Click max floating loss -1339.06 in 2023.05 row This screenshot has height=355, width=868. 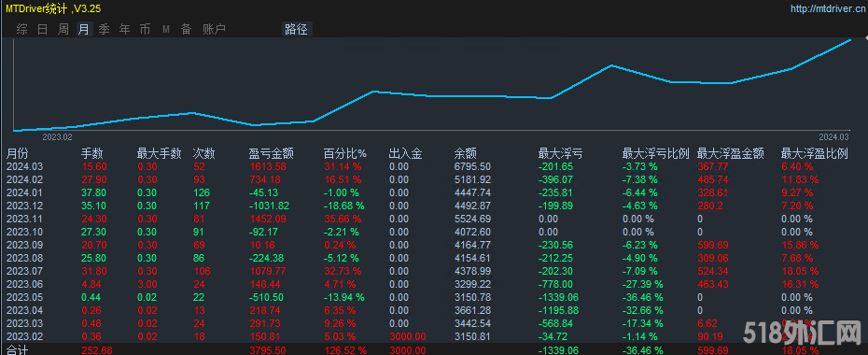pyautogui.click(x=558, y=297)
